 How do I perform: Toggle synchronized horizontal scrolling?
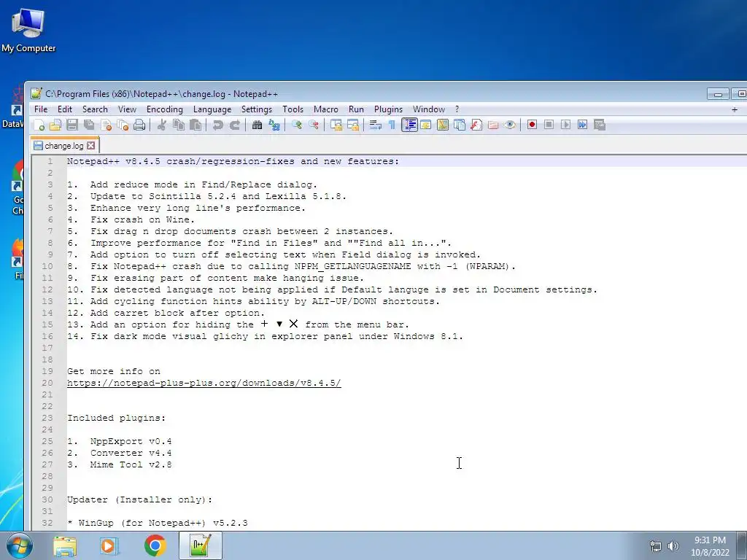point(353,125)
